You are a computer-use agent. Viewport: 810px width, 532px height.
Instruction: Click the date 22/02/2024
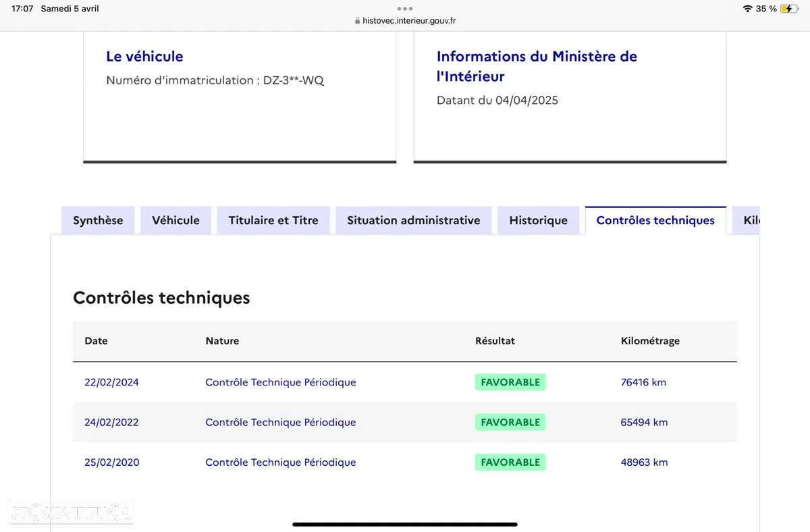click(111, 382)
